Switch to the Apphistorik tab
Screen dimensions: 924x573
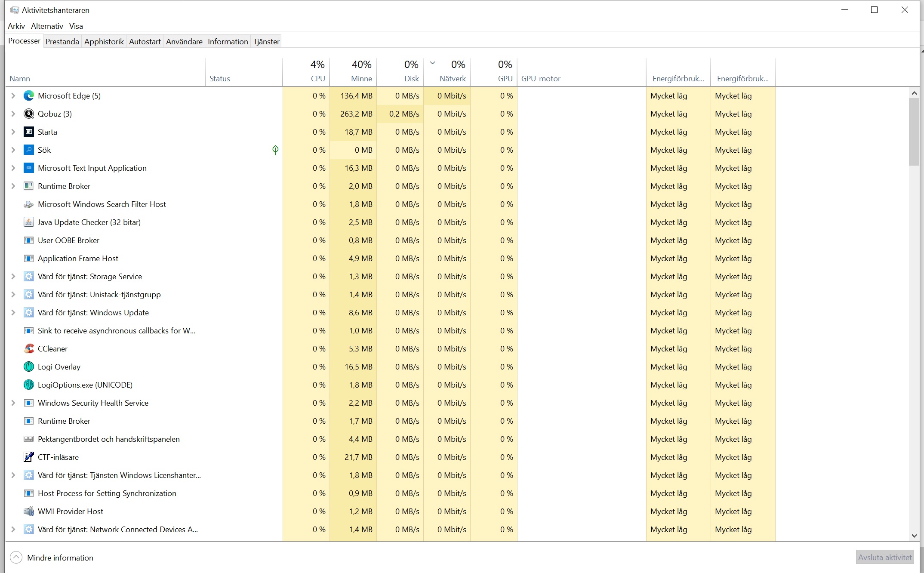click(x=104, y=42)
